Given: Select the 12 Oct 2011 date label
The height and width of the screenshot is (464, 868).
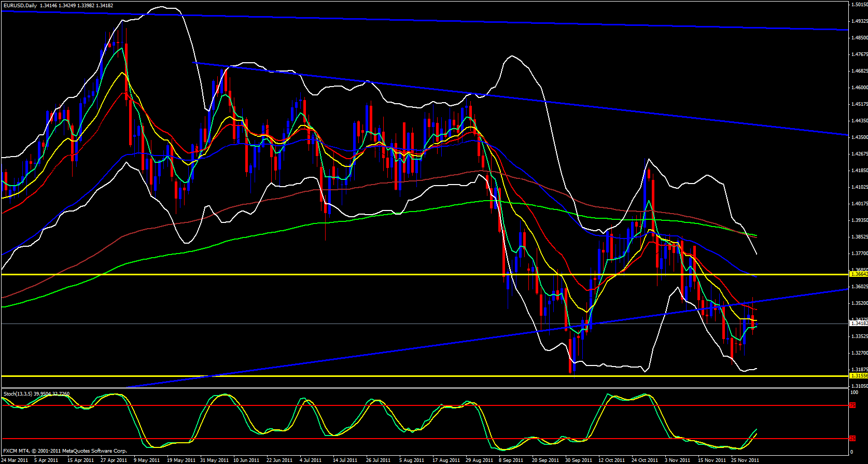Looking at the screenshot, I should pyautogui.click(x=611, y=460).
